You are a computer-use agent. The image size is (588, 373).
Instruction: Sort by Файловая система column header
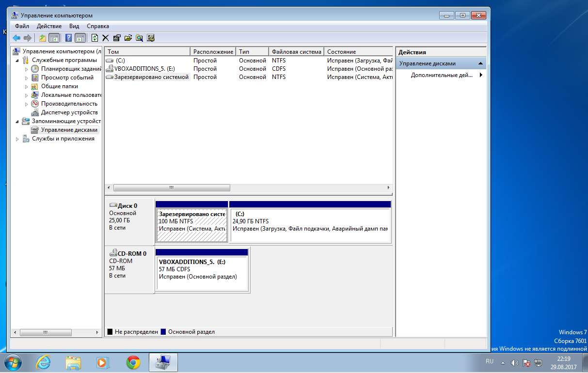click(297, 51)
